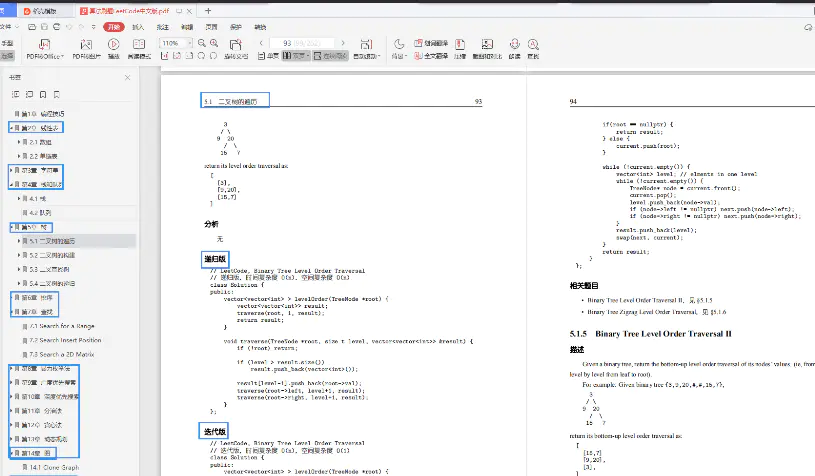The width and height of the screenshot is (815, 476).
Task: Close the bookmarks side panel
Action: pyautogui.click(x=127, y=77)
